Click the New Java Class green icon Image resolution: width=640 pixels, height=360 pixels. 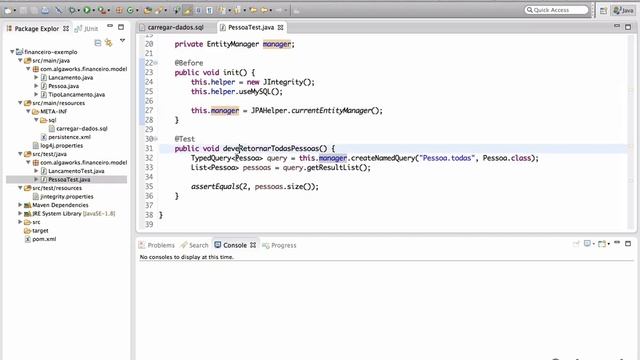(x=130, y=10)
